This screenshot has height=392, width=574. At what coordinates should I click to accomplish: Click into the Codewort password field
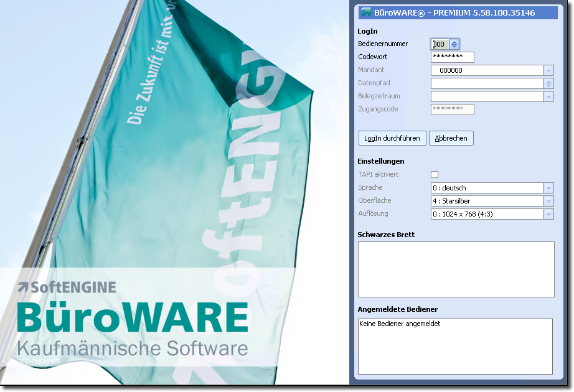tap(452, 57)
